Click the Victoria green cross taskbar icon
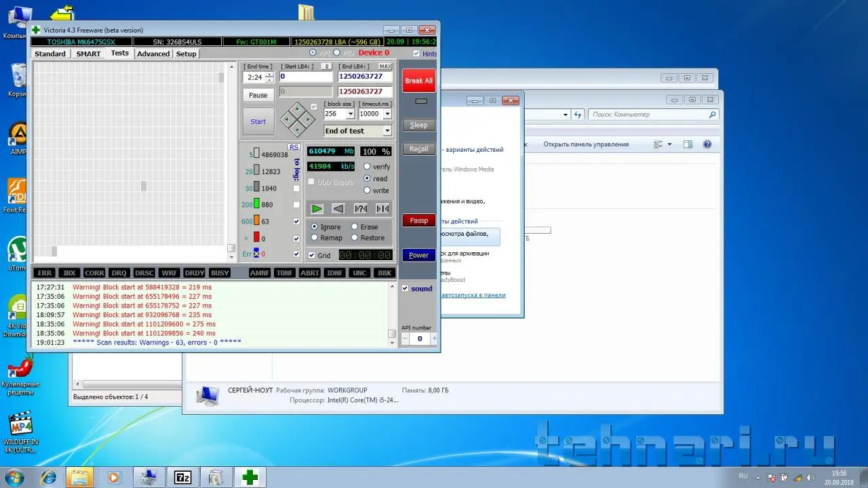 coord(250,477)
